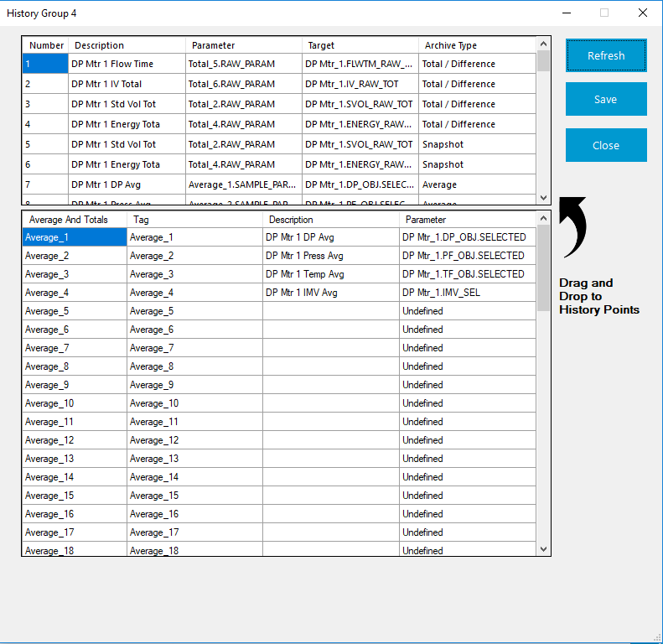Click Snapshot archive type in row 6

[478, 164]
